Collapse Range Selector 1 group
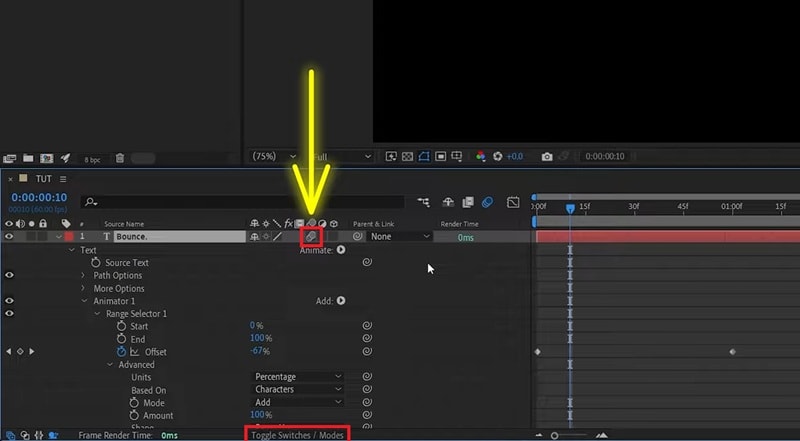Image resolution: width=800 pixels, height=441 pixels. tap(97, 314)
